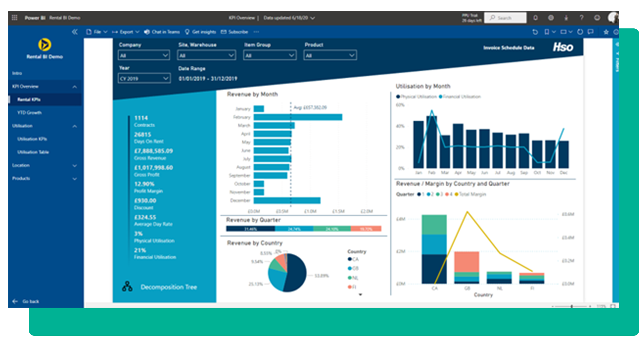Click the Search input field
Viewport: 644px width, 349px height.
click(x=505, y=18)
